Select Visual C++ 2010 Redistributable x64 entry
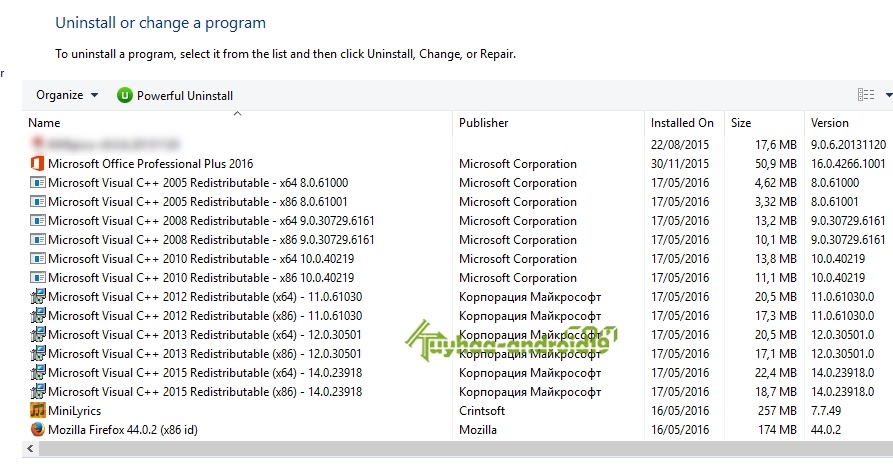This screenshot has width=893, height=469. (x=201, y=259)
